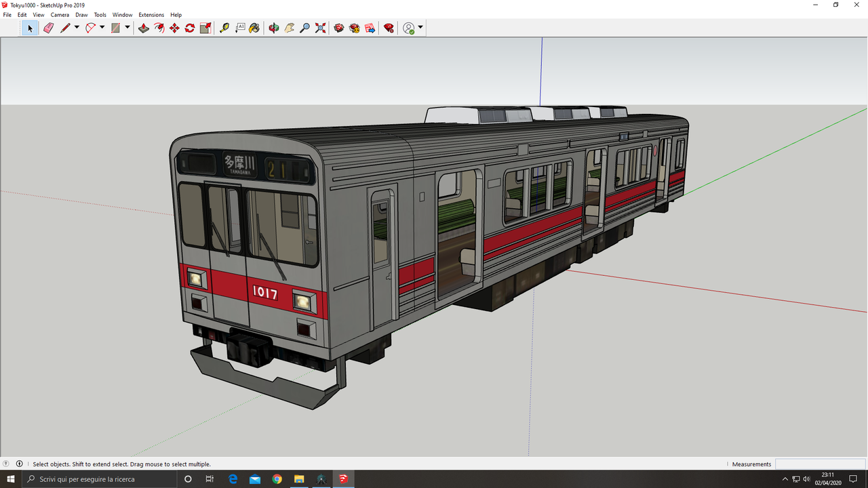Click the Zoom Extents tool
Screen dimensions: 868x488
click(321, 28)
